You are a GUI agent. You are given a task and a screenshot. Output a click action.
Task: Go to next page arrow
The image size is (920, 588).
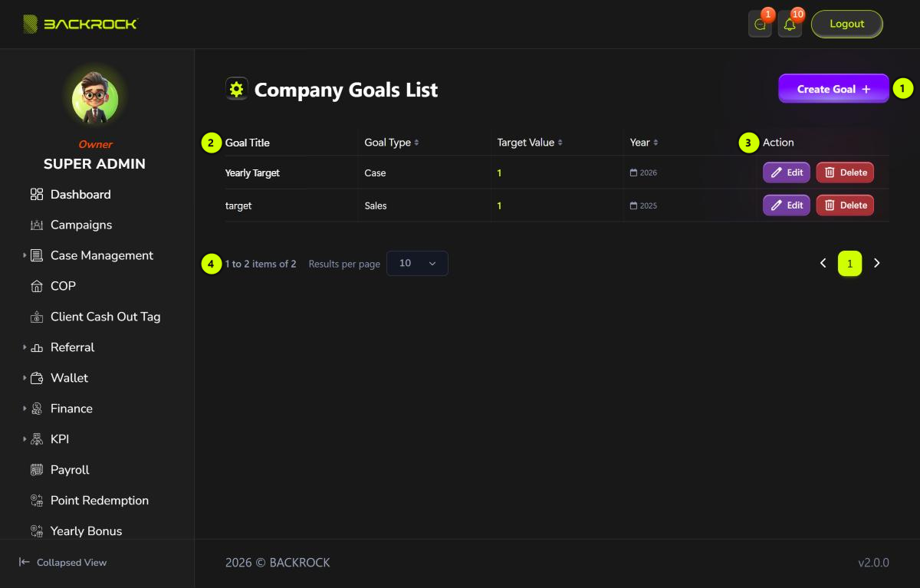click(x=877, y=263)
